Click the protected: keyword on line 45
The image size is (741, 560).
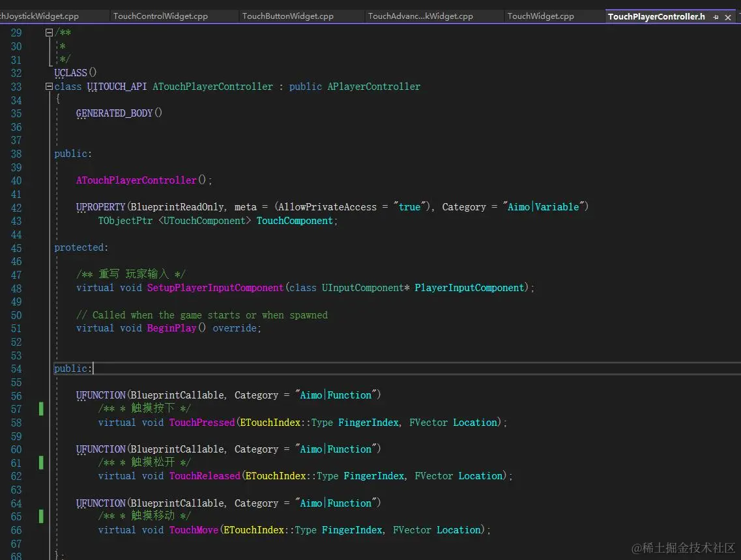81,247
